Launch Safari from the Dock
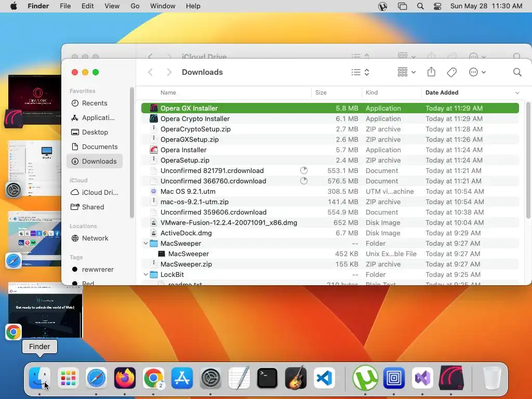Viewport: 532px width, 399px height. (96, 378)
